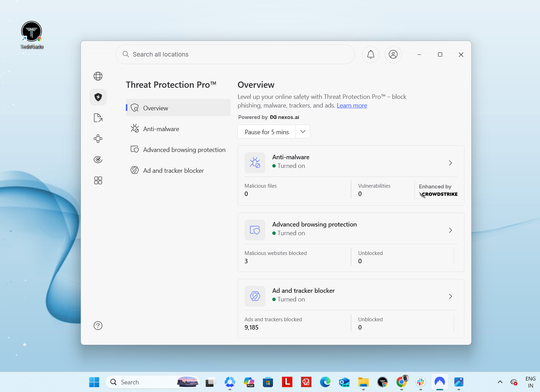Screen dimensions: 540x392
Task: Click Pause for 5 mins button
Action: click(267, 132)
